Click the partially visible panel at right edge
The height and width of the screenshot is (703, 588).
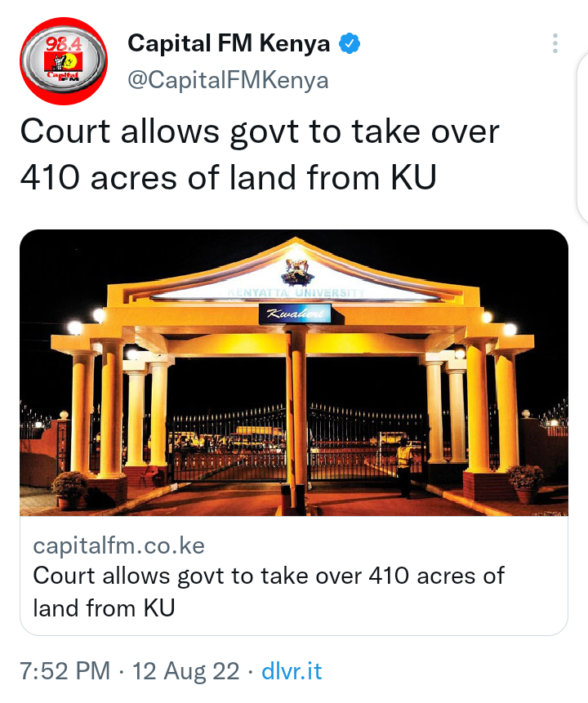pyautogui.click(x=582, y=137)
